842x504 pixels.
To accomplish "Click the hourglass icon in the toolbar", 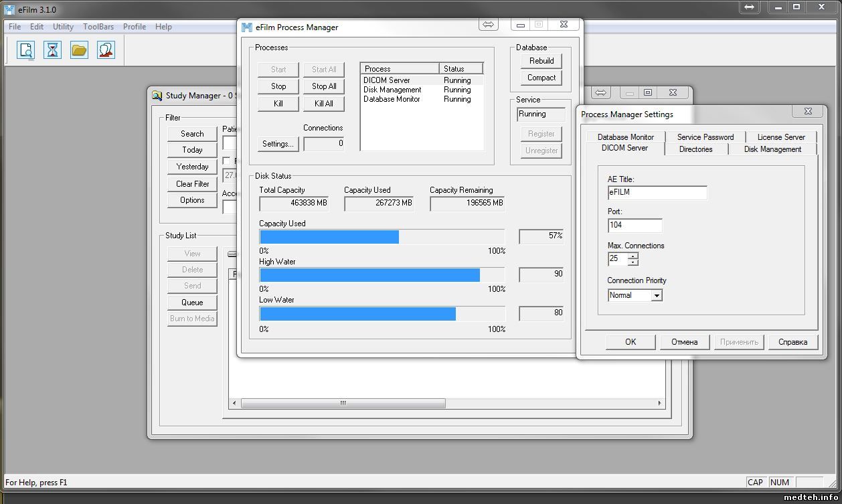I will (x=52, y=50).
